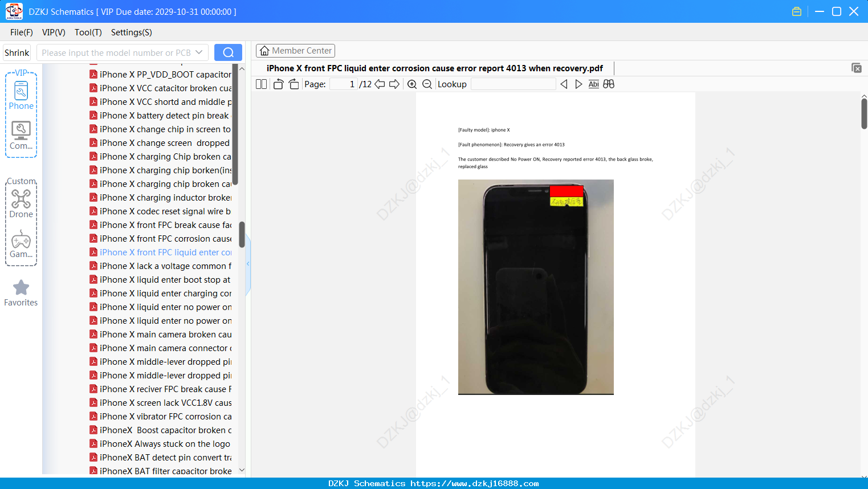Open iPhone X VCC shortd and middle file
868x489 pixels.
[x=161, y=102]
